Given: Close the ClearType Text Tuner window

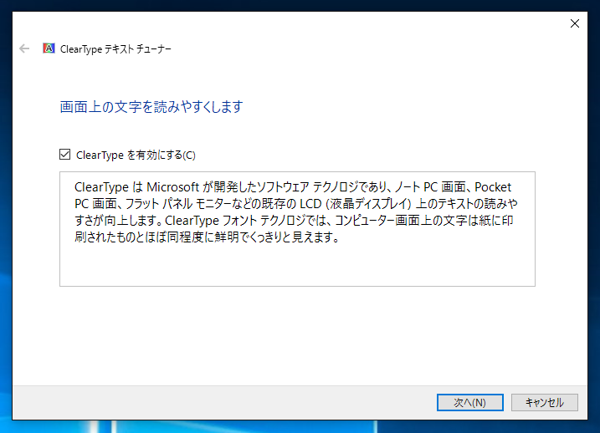Looking at the screenshot, I should 574,24.
